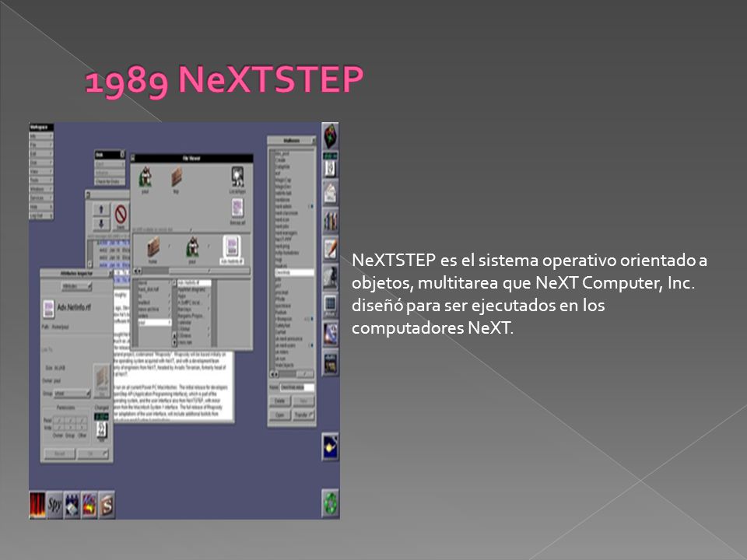Select "Adv.NetInfo.rtf" row in File Viewer browser
This screenshot has height=560, width=747.
(194, 283)
